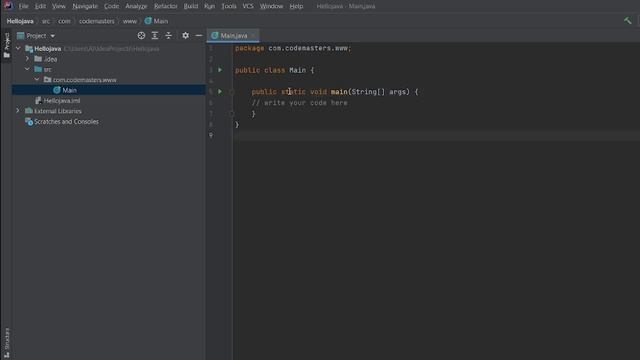Select com.codemasters.www package in tree
Screen dimensions: 640x360
84,80
